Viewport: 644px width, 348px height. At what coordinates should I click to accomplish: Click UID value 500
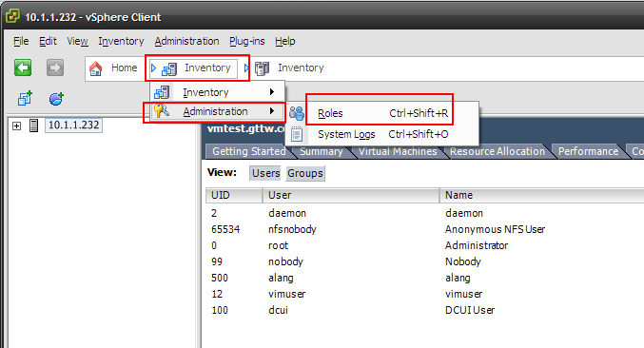[220, 278]
